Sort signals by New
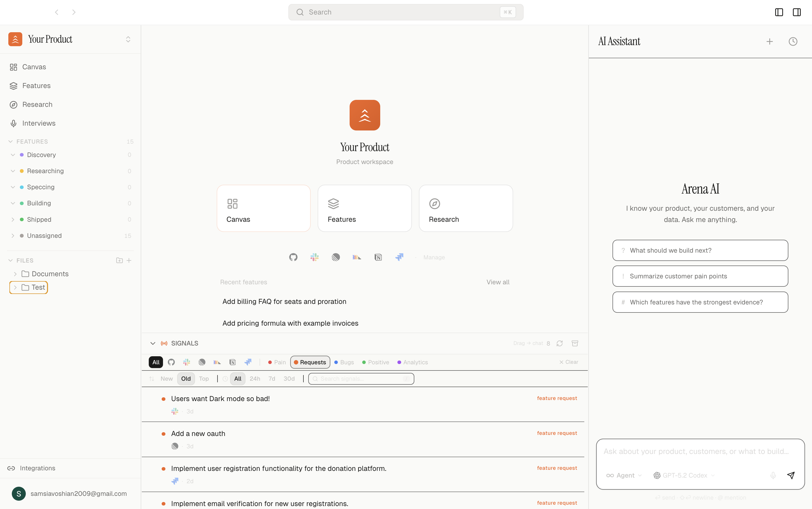This screenshot has height=509, width=812. tap(166, 379)
